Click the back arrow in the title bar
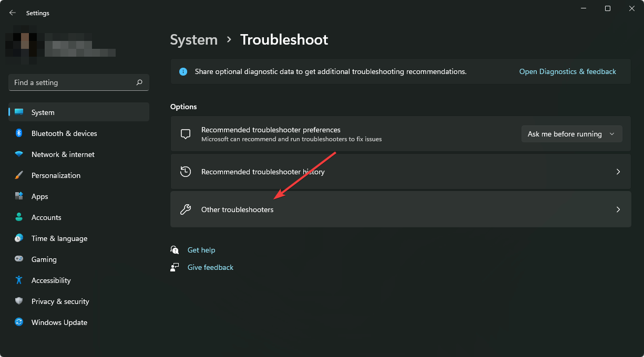Viewport: 644px width, 357px height. pos(13,13)
